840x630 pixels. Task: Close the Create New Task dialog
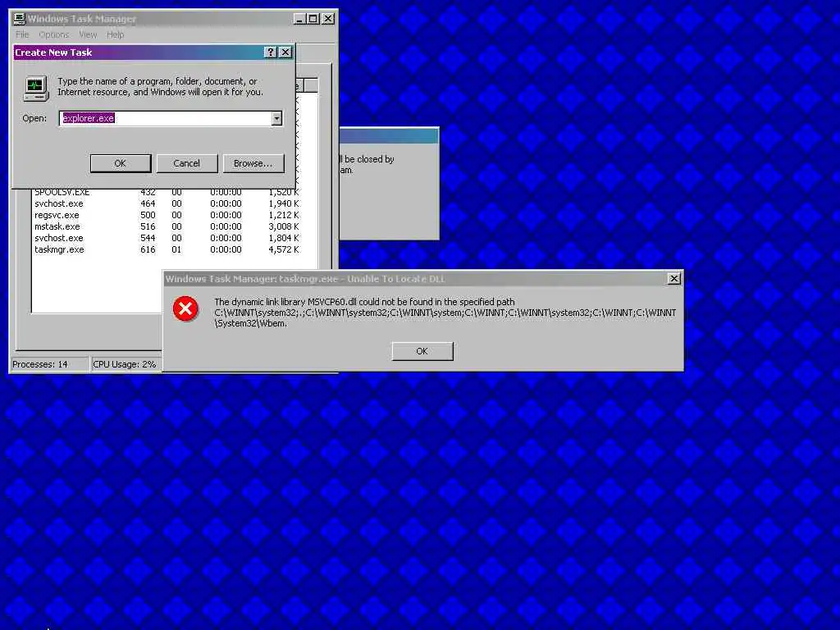tap(285, 52)
